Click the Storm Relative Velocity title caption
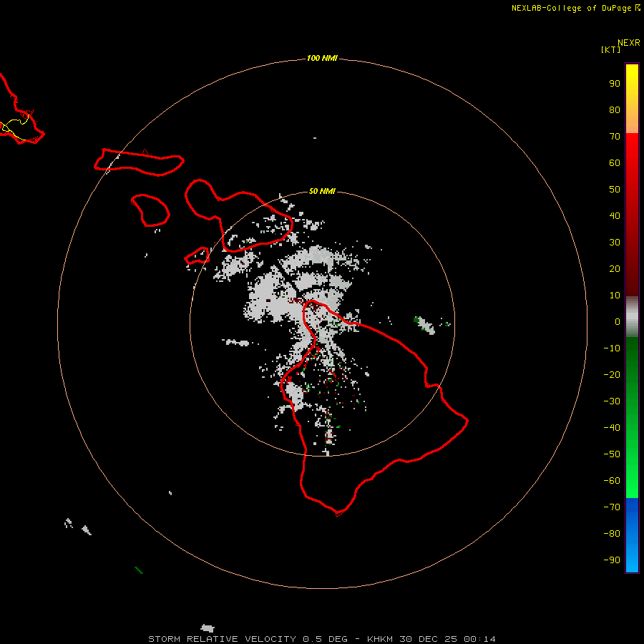This screenshot has width=644, height=644. point(322,639)
